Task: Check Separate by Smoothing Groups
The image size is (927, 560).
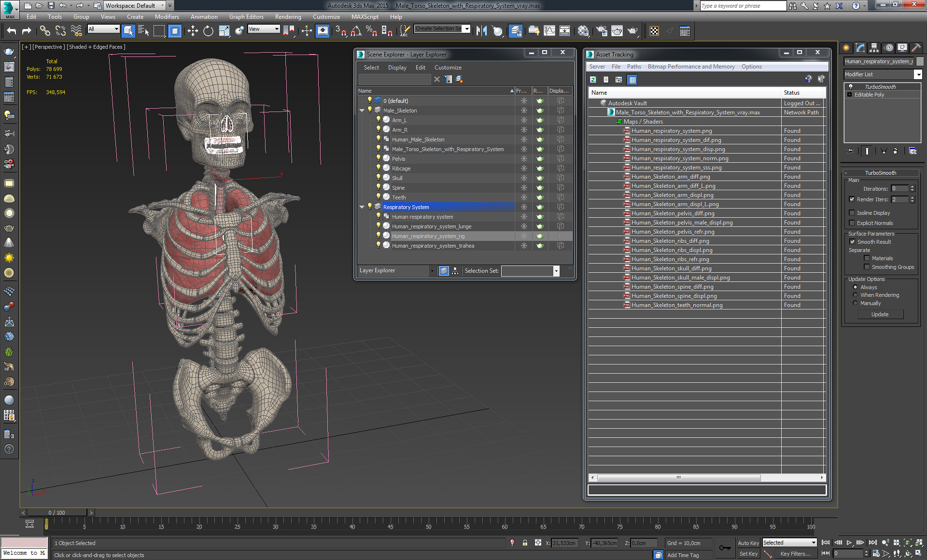Action: 867,267
